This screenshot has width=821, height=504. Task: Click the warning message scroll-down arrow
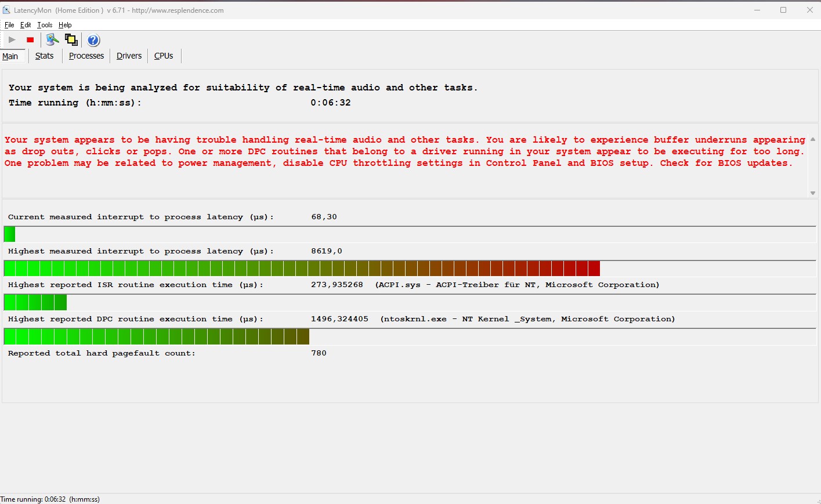tap(812, 193)
